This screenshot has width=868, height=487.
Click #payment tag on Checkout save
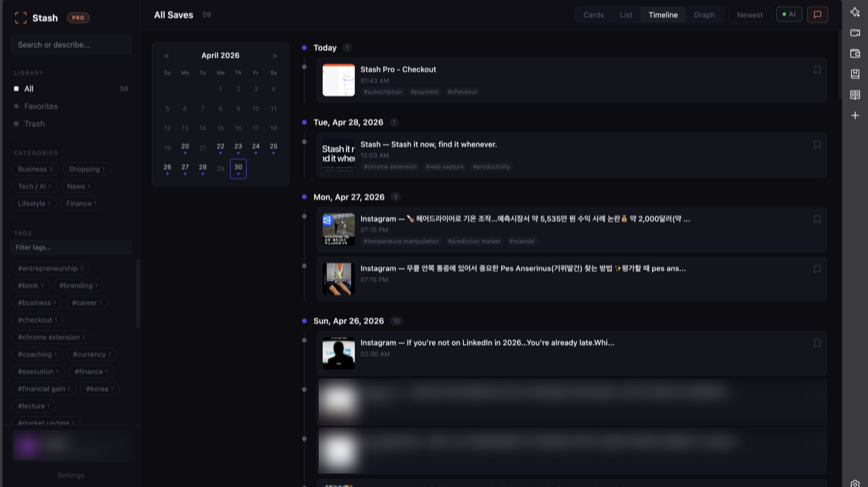click(x=425, y=92)
